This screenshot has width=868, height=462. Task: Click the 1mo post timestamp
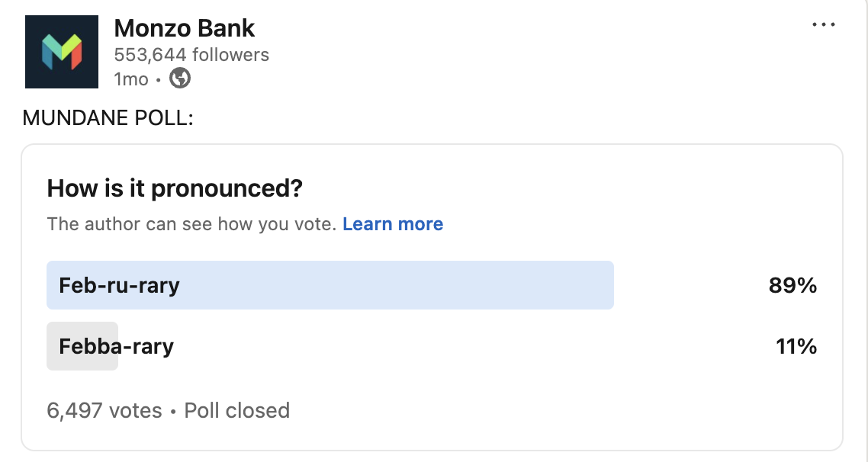click(x=131, y=79)
